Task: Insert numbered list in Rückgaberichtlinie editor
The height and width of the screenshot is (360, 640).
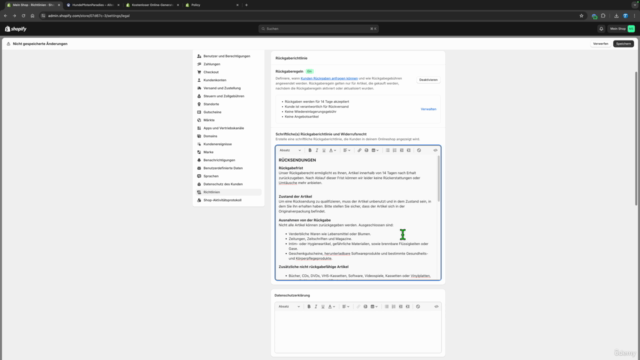Action: (x=394, y=150)
